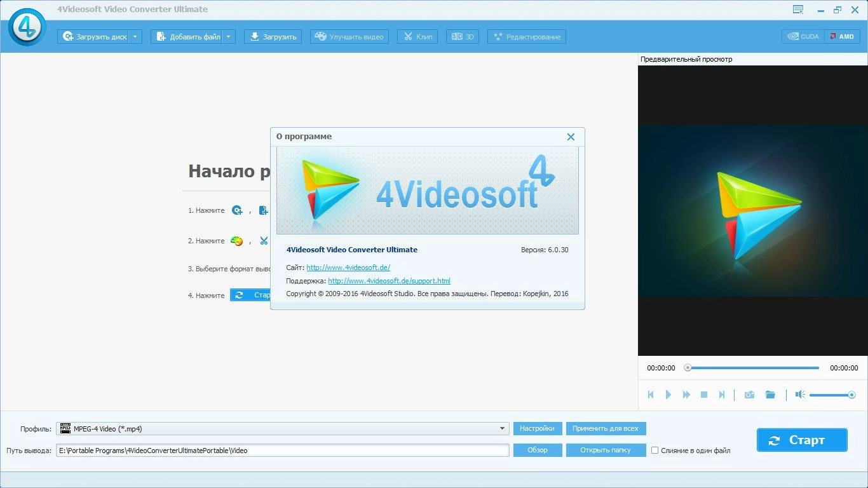This screenshot has width=868, height=488.
Task: Open the Профиль format dropdown
Action: click(x=283, y=429)
